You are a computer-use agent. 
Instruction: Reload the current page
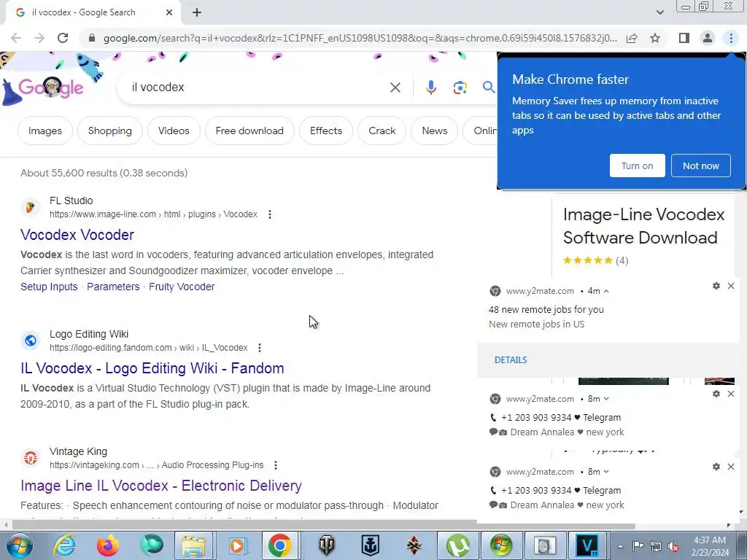[63, 38]
